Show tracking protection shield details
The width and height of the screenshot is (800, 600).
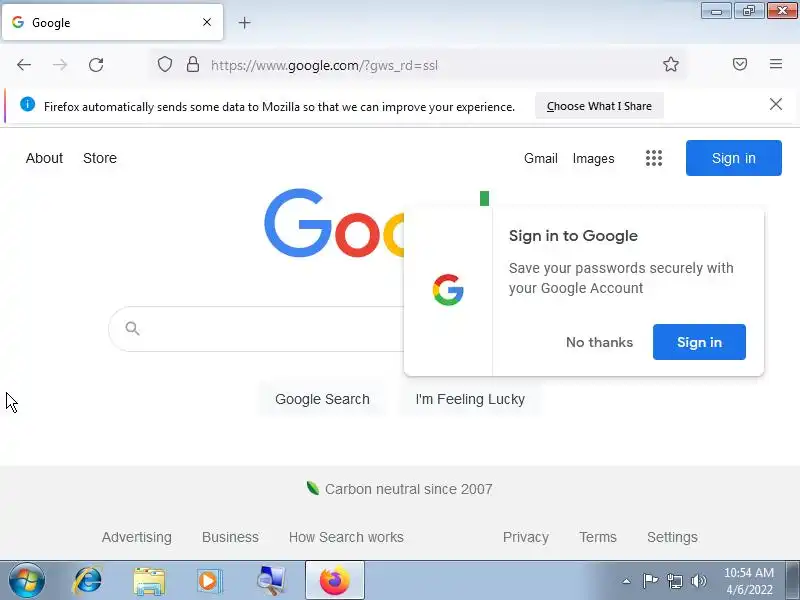click(164, 64)
